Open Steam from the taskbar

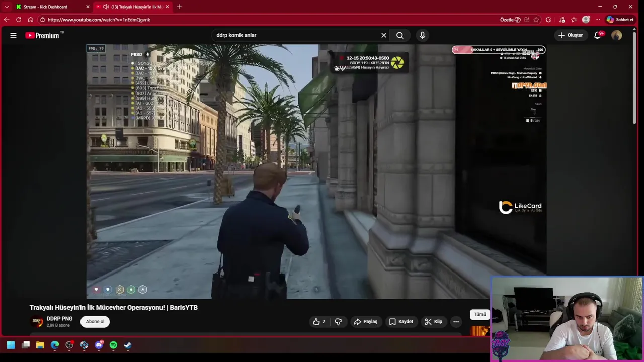[128, 345]
